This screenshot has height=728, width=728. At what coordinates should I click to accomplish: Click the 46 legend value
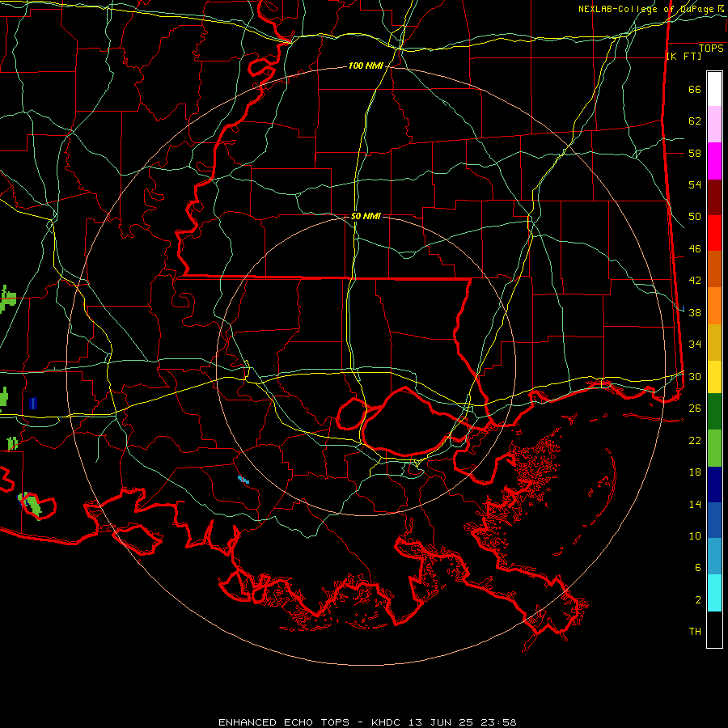click(x=695, y=249)
